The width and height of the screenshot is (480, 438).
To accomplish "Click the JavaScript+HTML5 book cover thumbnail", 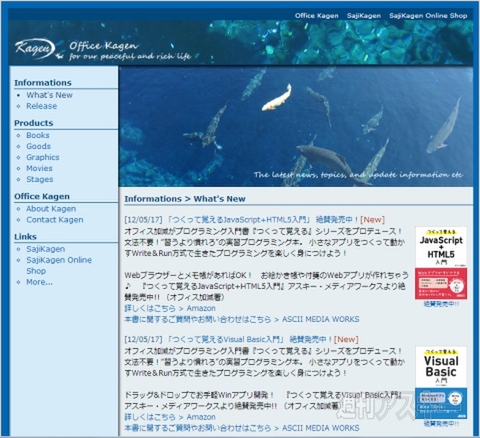I will click(x=441, y=263).
